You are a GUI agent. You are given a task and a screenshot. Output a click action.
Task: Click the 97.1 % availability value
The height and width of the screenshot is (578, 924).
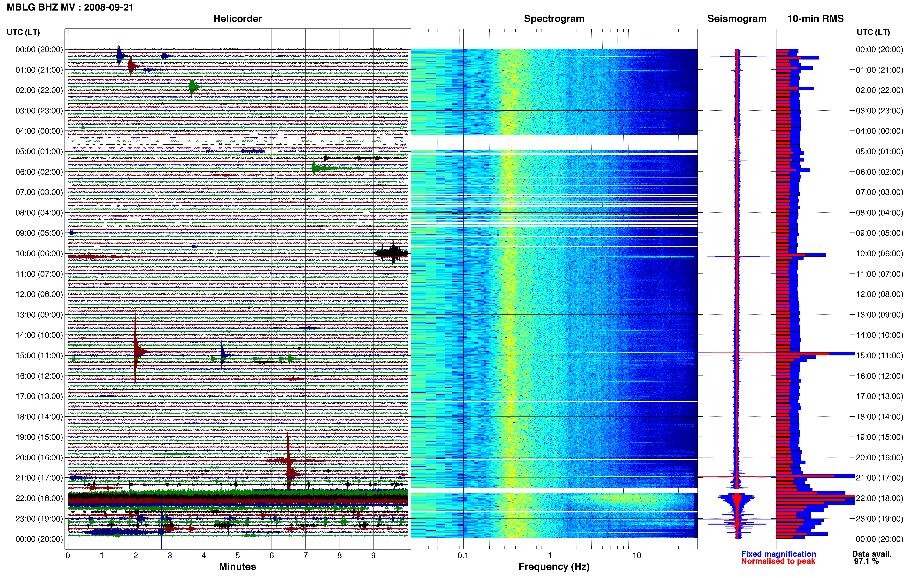(x=866, y=561)
